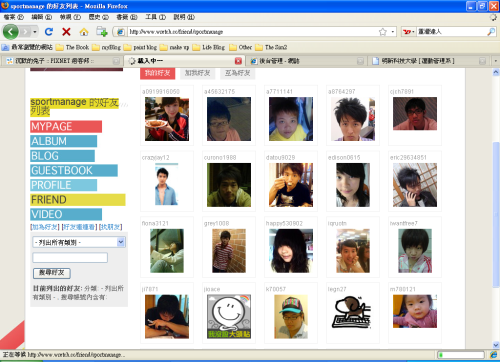Image resolution: width=500 pixels, height=362 pixels.
Task: Go to the home page icon
Action: click(84, 32)
